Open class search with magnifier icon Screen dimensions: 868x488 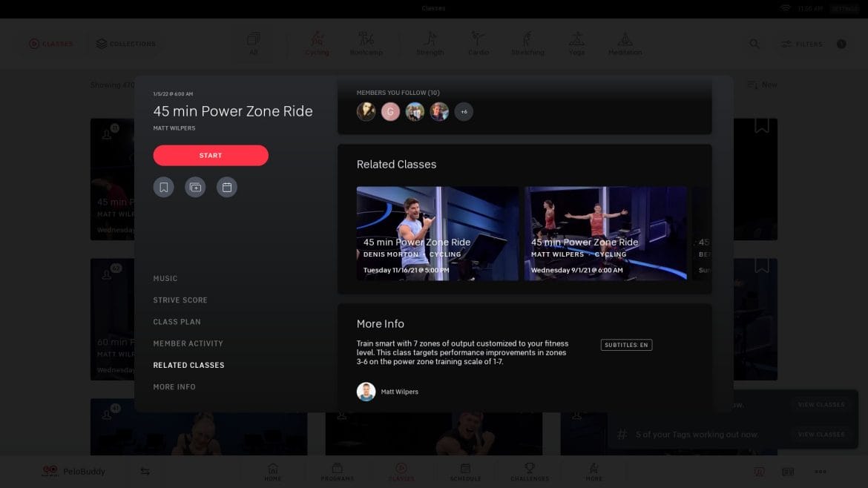click(754, 44)
